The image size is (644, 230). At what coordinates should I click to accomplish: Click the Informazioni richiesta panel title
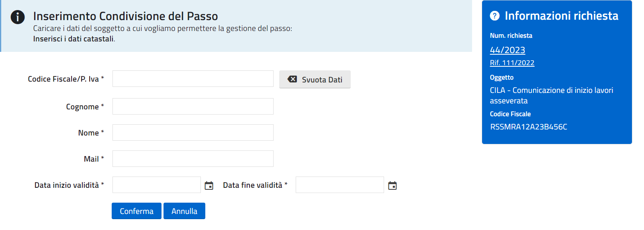click(x=561, y=16)
